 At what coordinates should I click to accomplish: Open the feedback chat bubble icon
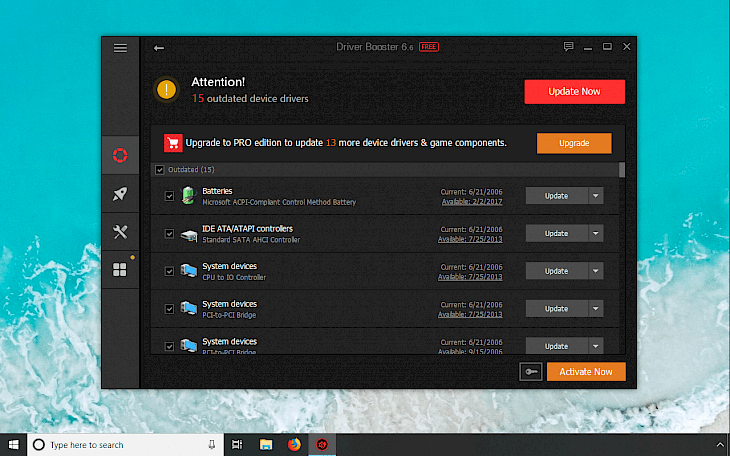(x=568, y=47)
